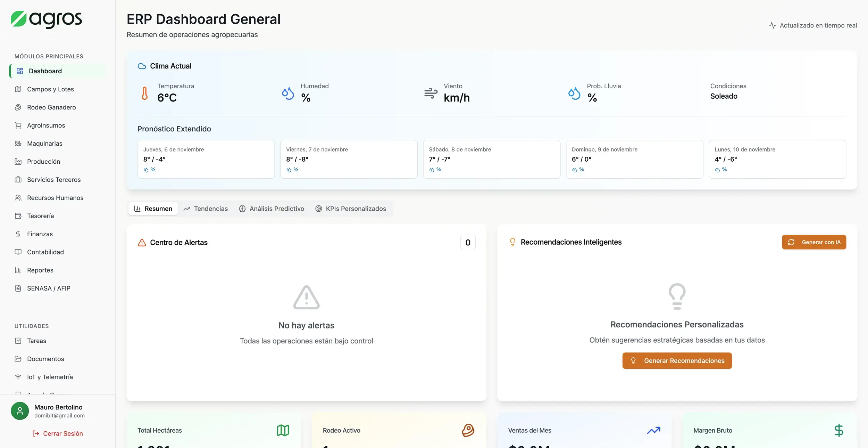Click the Generar Recomendaciones button
The image size is (868, 448).
click(x=677, y=361)
